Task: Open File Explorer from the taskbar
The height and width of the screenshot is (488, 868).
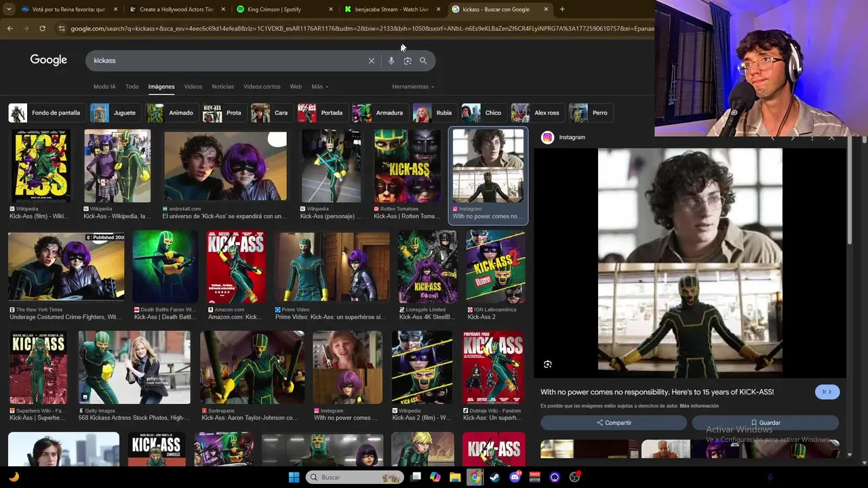Action: 455,477
